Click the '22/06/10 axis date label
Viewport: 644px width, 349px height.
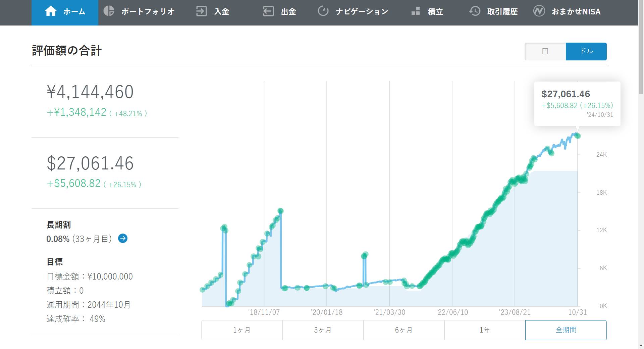pyautogui.click(x=452, y=312)
